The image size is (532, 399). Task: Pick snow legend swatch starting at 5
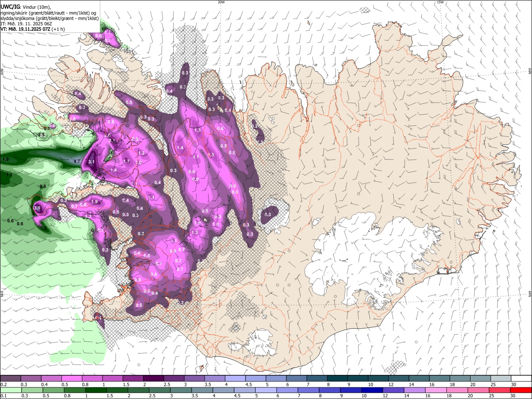pyautogui.click(x=276, y=379)
